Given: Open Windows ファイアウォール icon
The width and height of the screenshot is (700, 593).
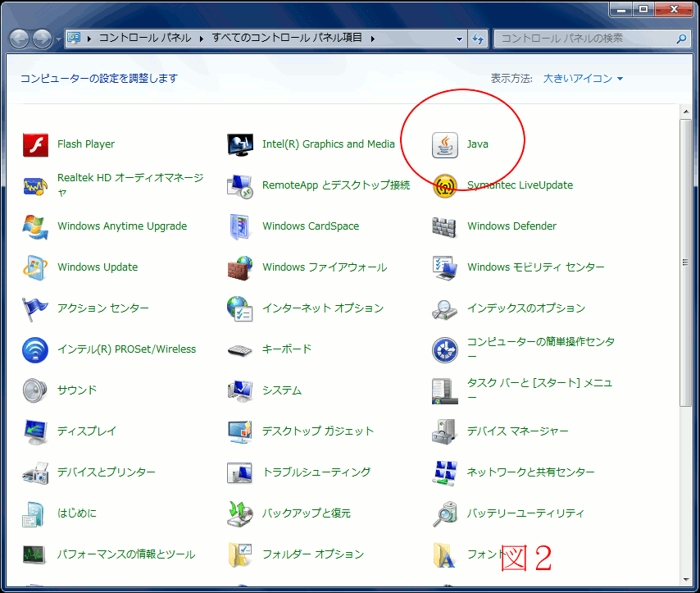Looking at the screenshot, I should [x=240, y=267].
